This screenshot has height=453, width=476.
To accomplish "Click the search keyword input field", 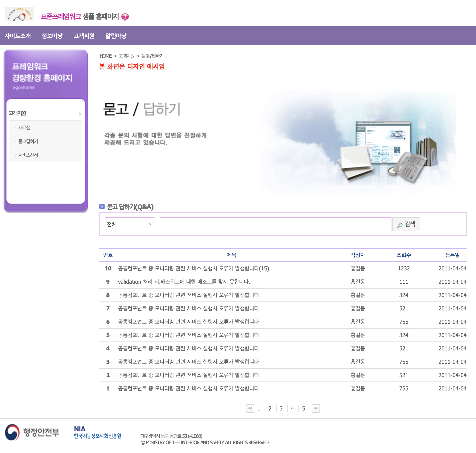I will (275, 224).
